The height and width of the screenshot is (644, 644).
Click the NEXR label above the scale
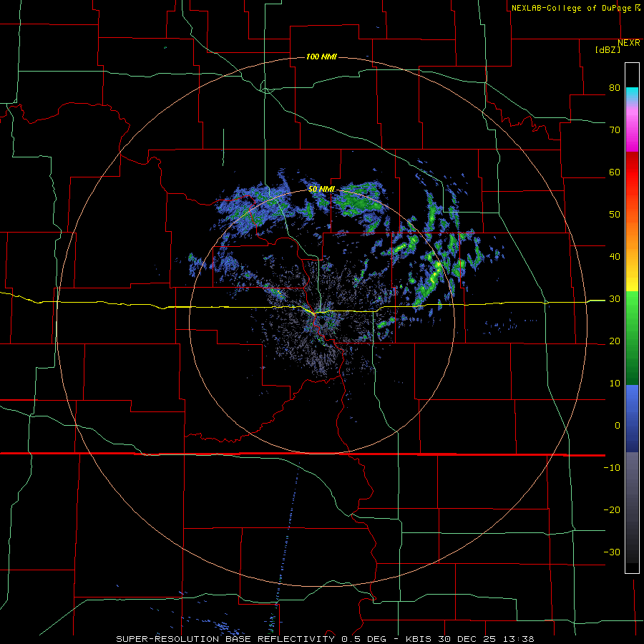click(x=628, y=43)
